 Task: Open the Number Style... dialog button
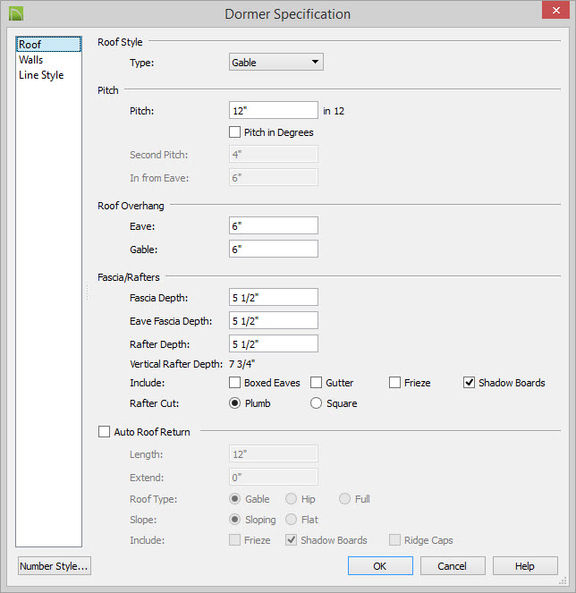[x=54, y=566]
